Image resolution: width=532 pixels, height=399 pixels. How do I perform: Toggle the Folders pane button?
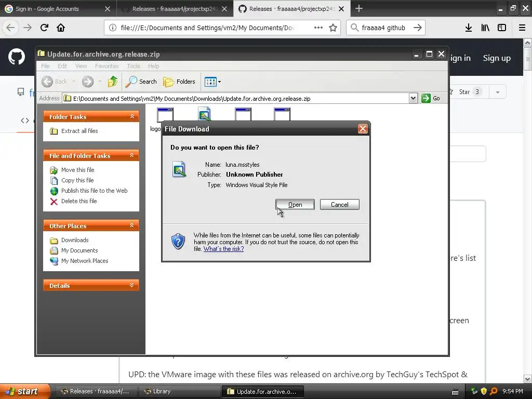coord(179,82)
